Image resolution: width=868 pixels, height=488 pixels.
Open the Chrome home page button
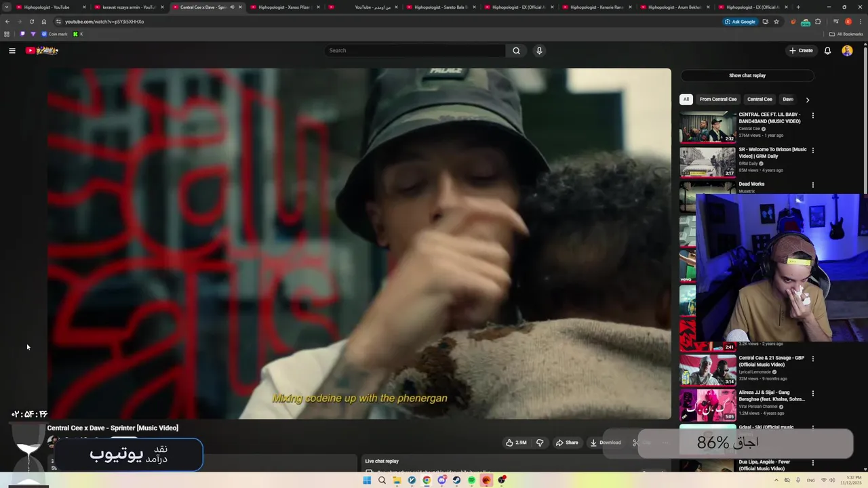[44, 22]
